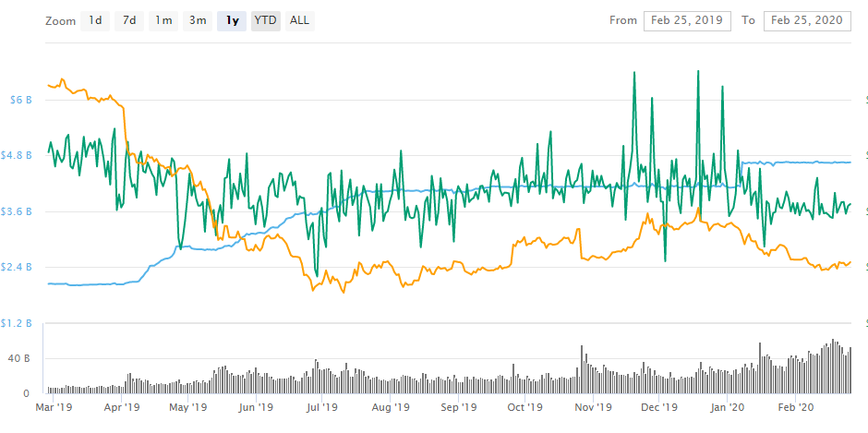
Task: Select the $2.4 B y-axis label
Action: tap(18, 267)
